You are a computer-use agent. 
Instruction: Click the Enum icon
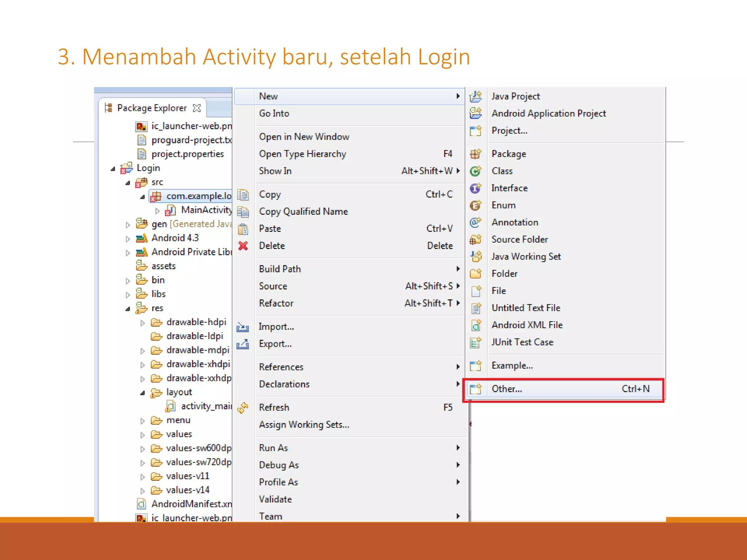point(476,205)
